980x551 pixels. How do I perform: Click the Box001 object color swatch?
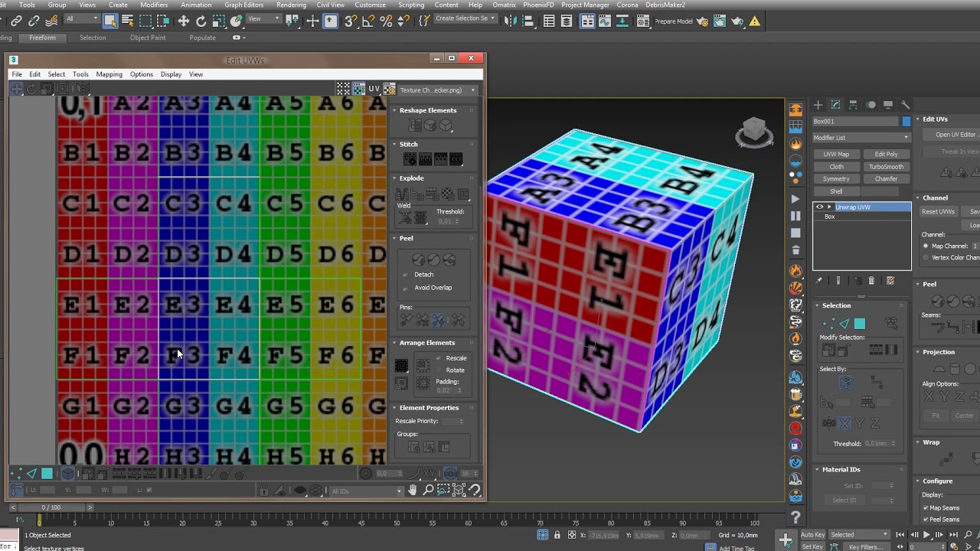(906, 121)
